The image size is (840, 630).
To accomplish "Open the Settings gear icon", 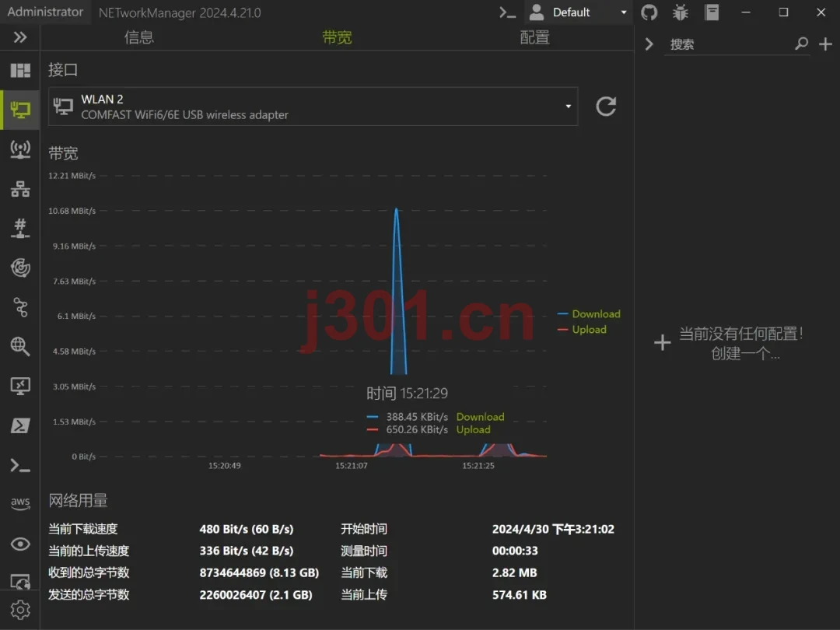I will click(x=19, y=610).
